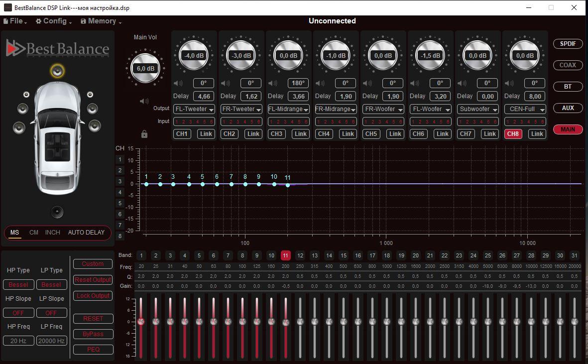Click the band 31 gain slider handle
588x364 pixels.
(574, 322)
